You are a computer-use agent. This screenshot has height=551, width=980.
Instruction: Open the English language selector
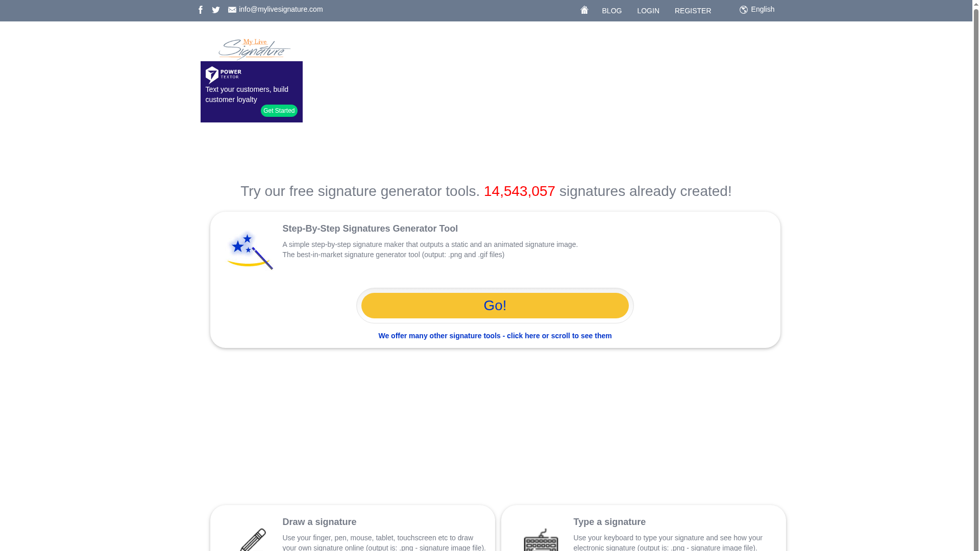pos(763,9)
